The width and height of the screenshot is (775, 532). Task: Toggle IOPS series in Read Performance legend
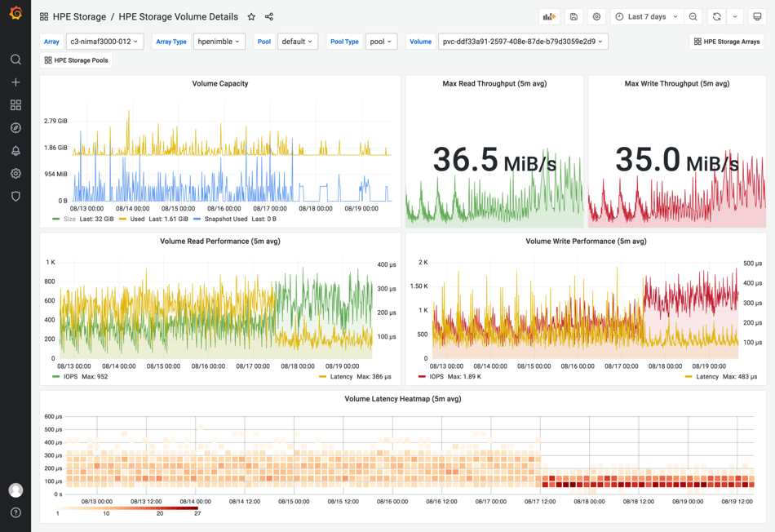pos(71,377)
